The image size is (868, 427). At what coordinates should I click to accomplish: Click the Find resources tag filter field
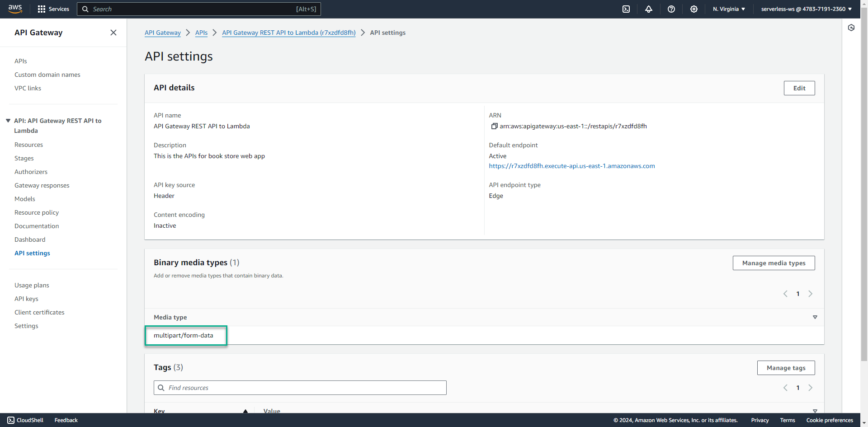(x=300, y=388)
